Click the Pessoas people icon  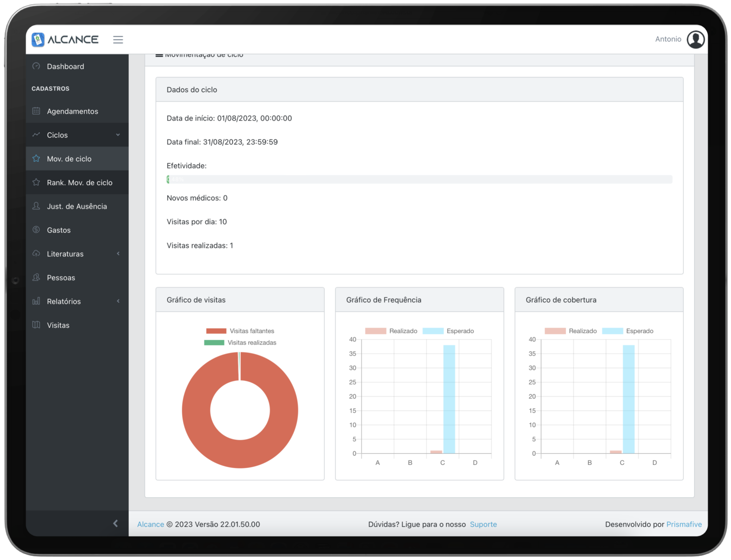pos(36,277)
